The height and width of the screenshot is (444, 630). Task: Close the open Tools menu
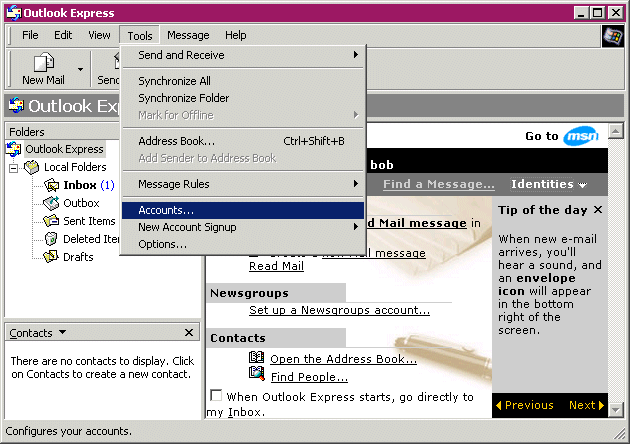(140, 36)
